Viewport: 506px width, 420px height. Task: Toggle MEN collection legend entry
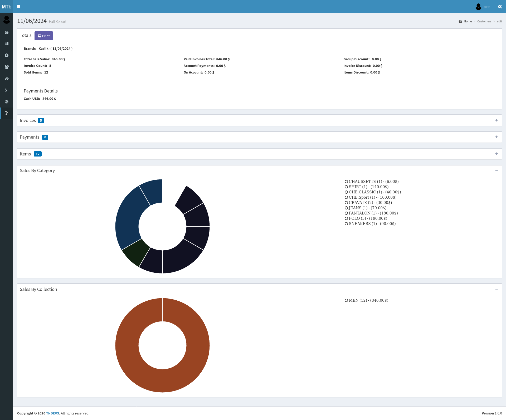pos(366,300)
